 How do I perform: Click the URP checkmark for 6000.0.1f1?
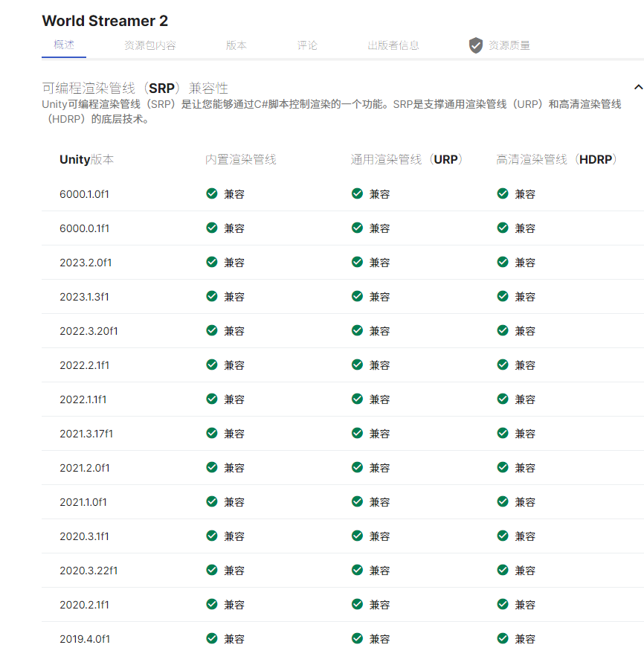click(x=357, y=228)
